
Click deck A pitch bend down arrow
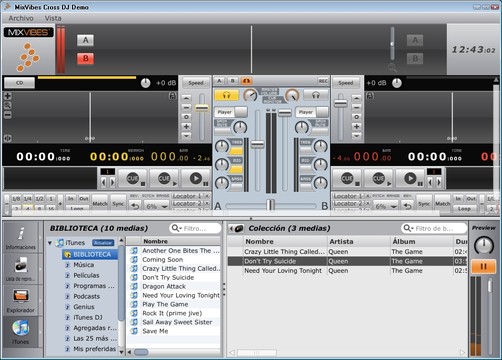pos(186,136)
